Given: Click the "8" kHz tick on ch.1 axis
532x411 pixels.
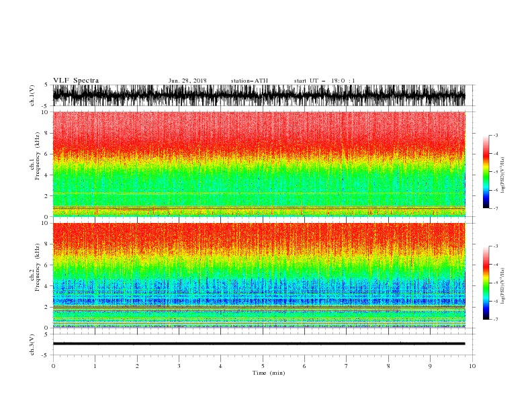Looking at the screenshot, I should (47, 133).
